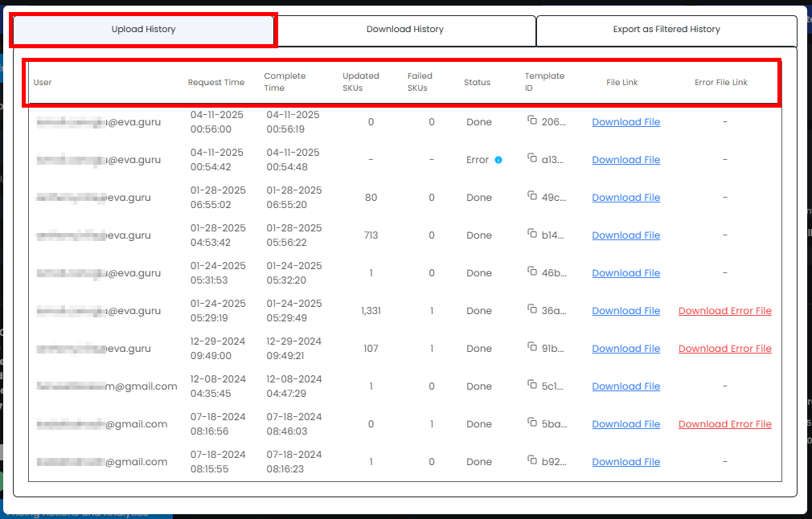Viewport: 812px width, 519px height.
Task: Click complete time 01-24-2025 05:32:20
Action: 294,273
